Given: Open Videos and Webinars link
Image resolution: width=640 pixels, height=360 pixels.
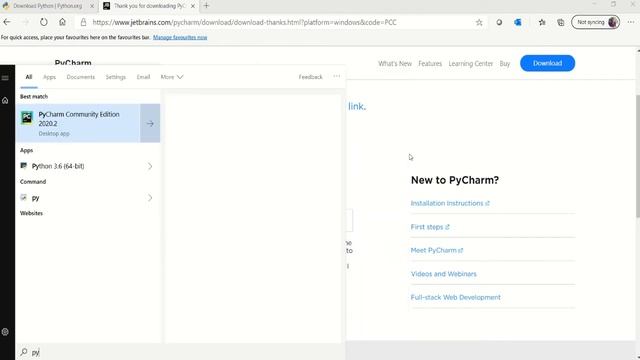Looking at the screenshot, I should [x=443, y=274].
